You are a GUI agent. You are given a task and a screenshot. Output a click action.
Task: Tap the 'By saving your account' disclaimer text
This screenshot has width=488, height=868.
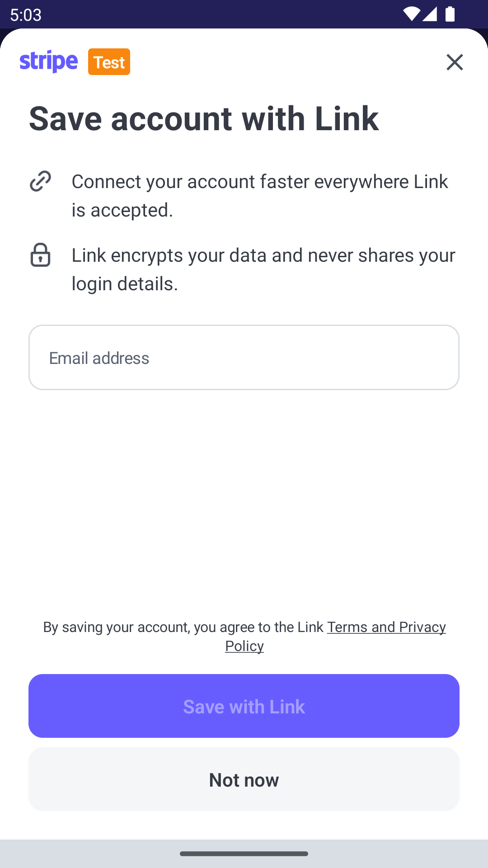click(x=183, y=627)
